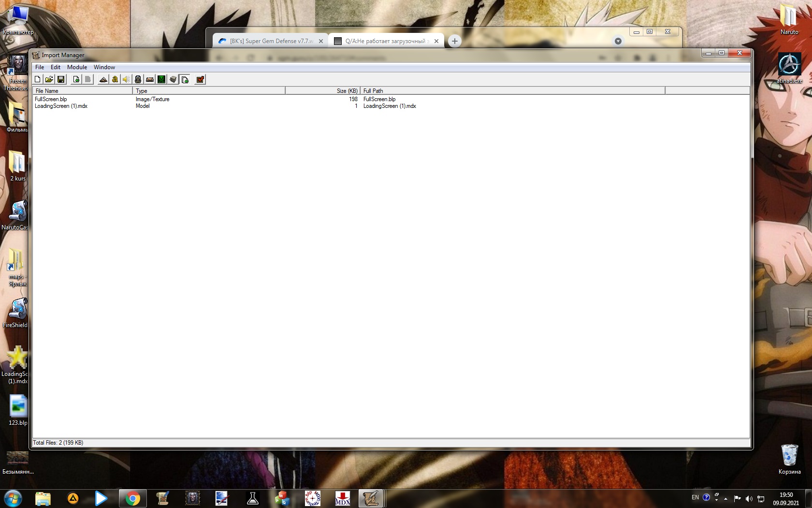Sort by Type column header

tap(209, 91)
